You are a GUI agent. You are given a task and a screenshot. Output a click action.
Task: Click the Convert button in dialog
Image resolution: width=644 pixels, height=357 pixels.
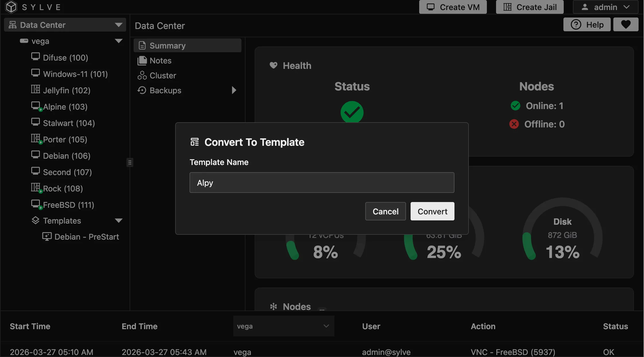point(432,211)
